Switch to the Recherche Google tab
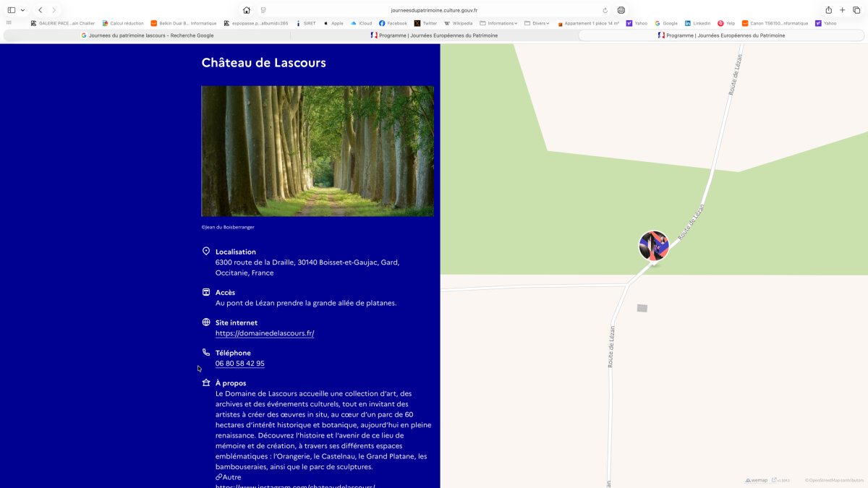Screen dimensions: 868x488 tap(147, 35)
